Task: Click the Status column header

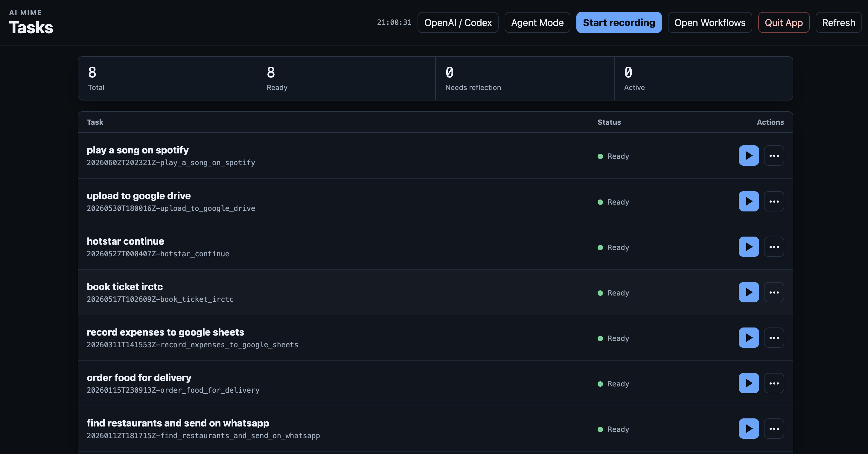Action: tap(609, 122)
